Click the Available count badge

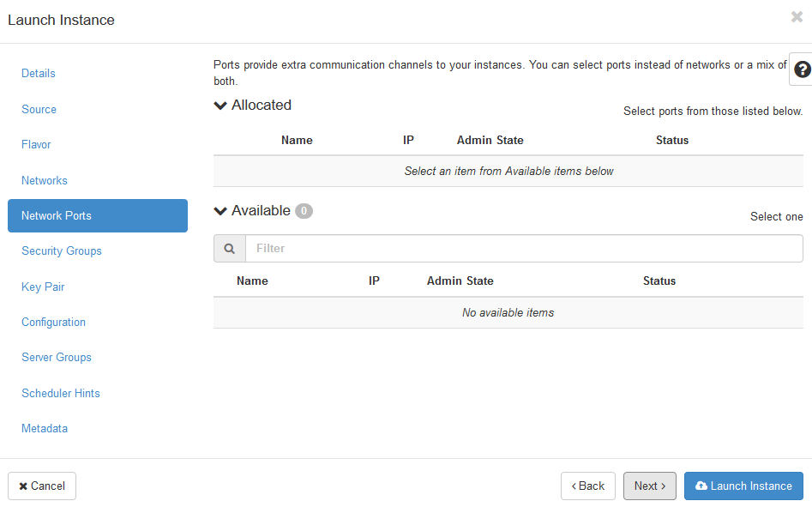(x=304, y=211)
